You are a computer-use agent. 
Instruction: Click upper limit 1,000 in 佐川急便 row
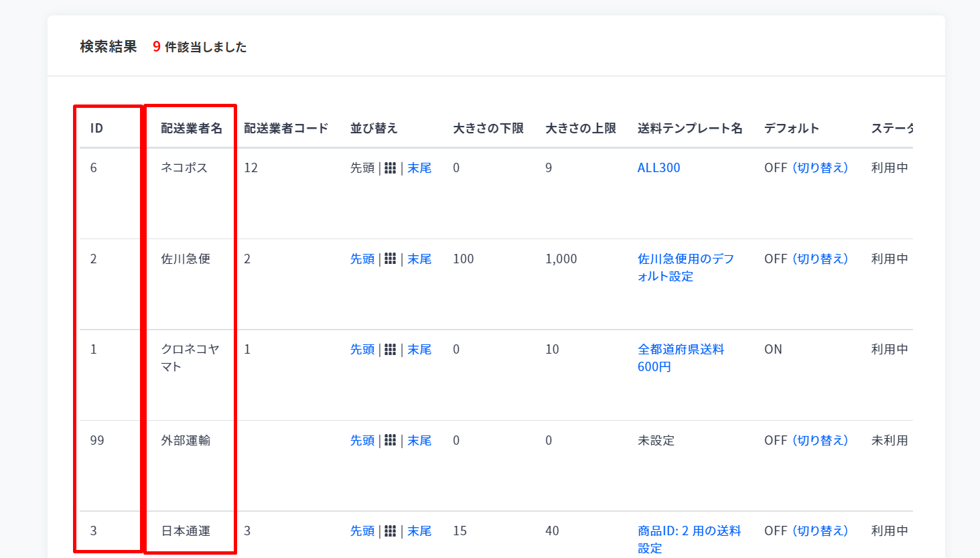pos(561,259)
